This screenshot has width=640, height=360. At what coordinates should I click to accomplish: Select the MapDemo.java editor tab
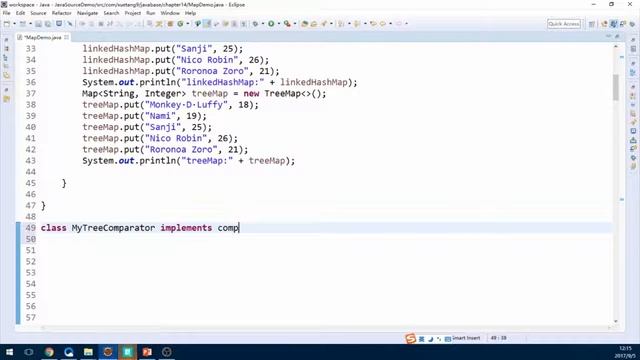click(42, 37)
